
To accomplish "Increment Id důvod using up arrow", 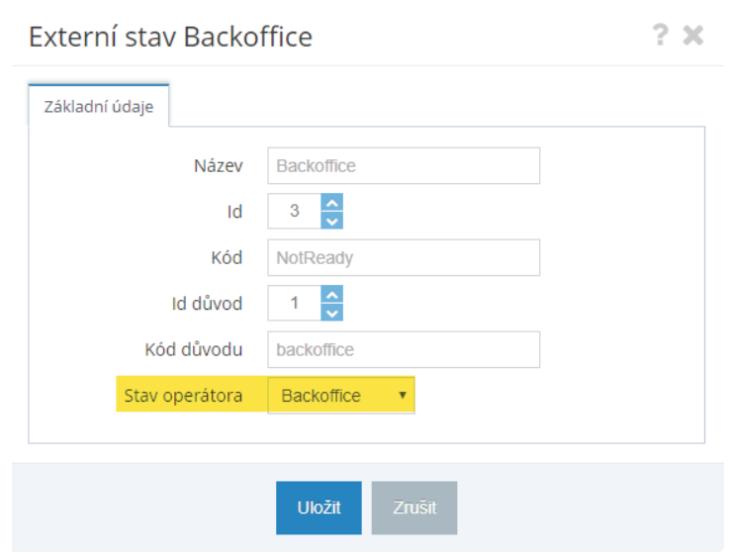I will (x=332, y=295).
